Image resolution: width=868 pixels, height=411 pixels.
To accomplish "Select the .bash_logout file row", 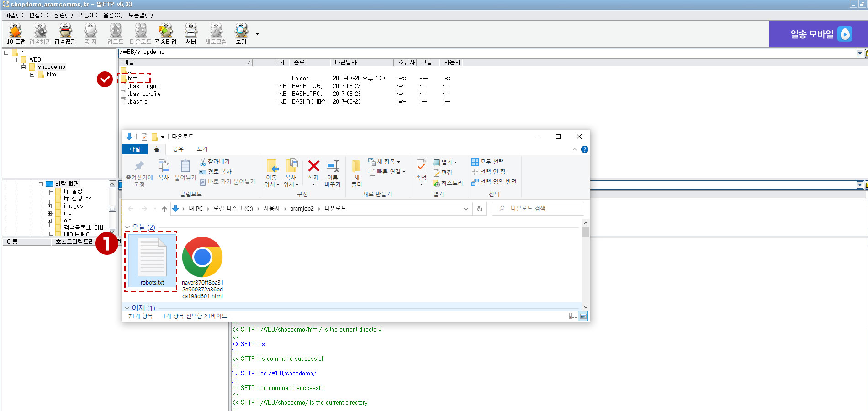I will pos(144,86).
